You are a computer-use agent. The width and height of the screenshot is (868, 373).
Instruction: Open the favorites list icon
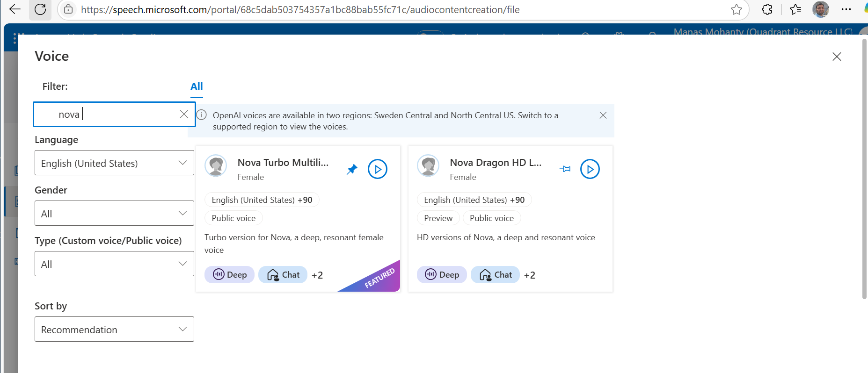[795, 9]
